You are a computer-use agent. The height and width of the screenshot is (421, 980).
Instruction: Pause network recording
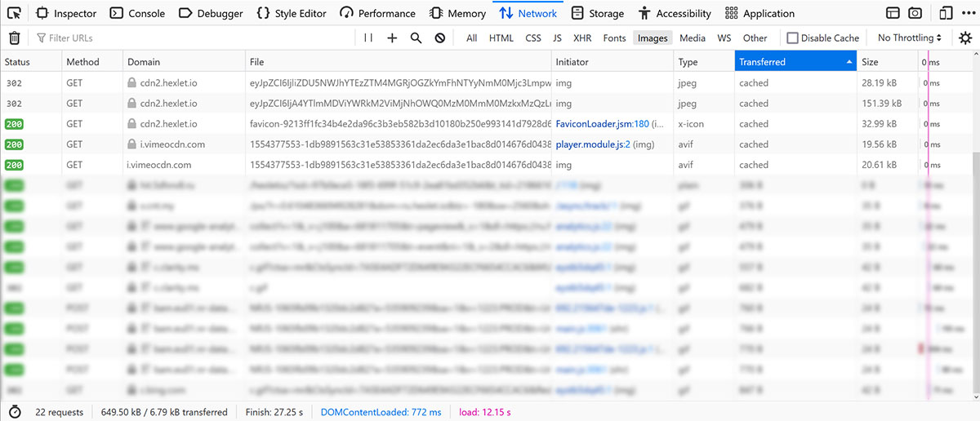(368, 38)
